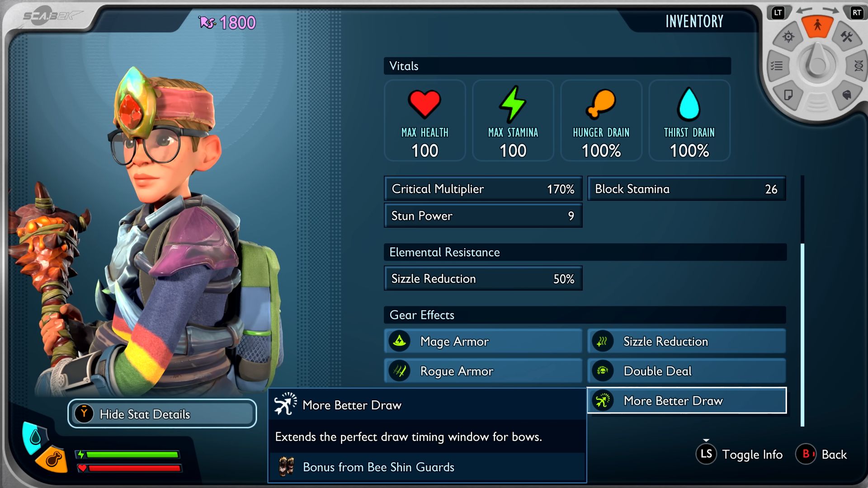Select the notes page wheel icon
Viewport: 868px width, 488px height.
(x=788, y=95)
